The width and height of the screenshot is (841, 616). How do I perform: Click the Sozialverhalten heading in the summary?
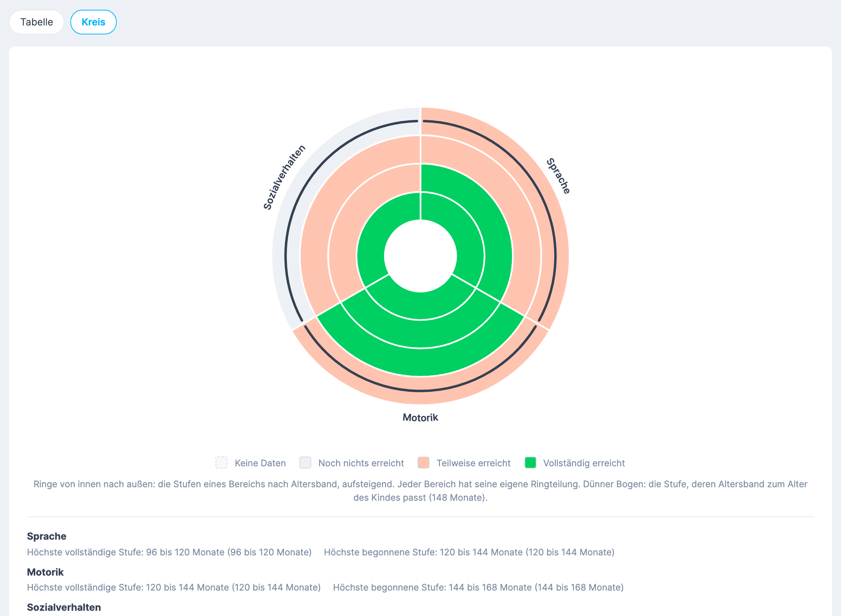64,607
